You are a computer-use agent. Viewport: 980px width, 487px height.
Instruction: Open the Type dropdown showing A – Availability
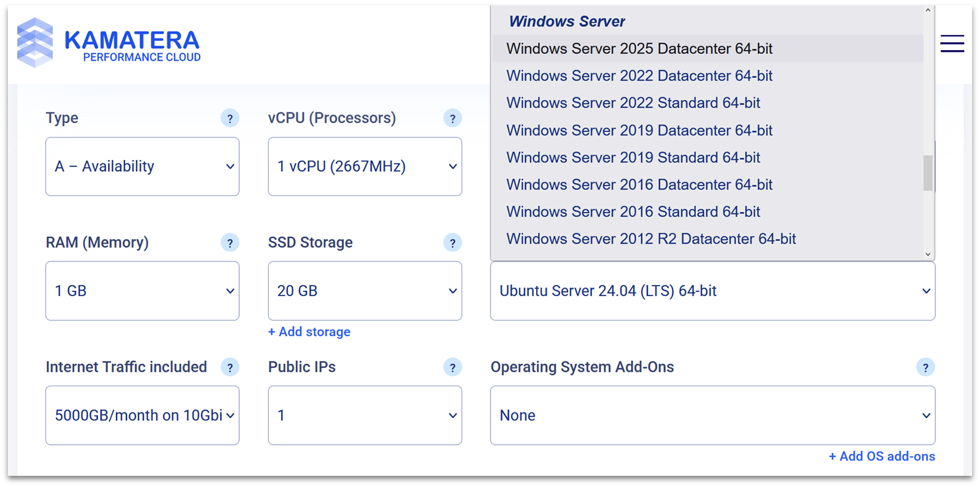(142, 167)
